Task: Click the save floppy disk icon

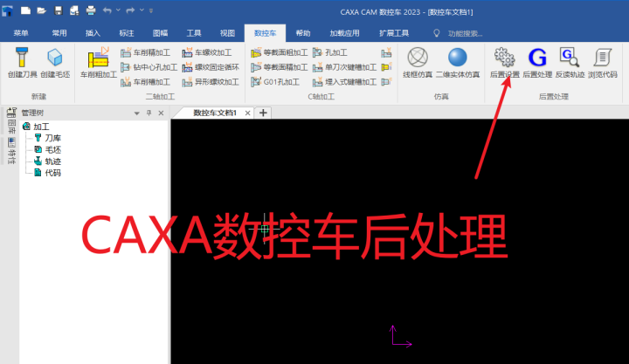Action: click(59, 10)
